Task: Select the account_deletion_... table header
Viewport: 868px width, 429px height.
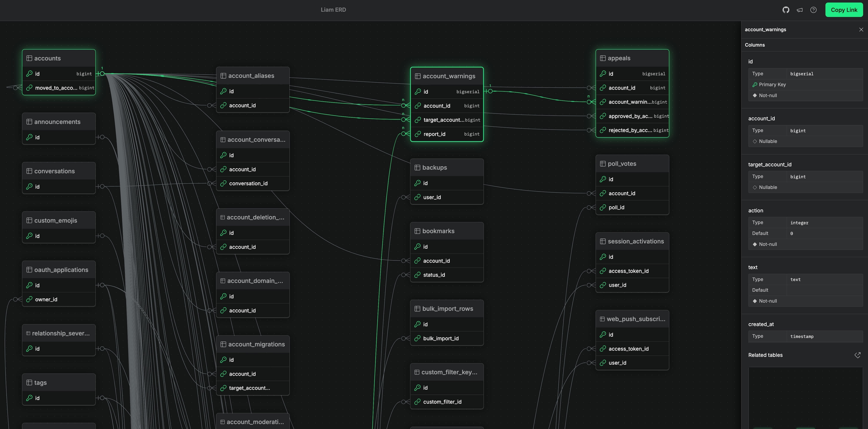Action: (253, 217)
